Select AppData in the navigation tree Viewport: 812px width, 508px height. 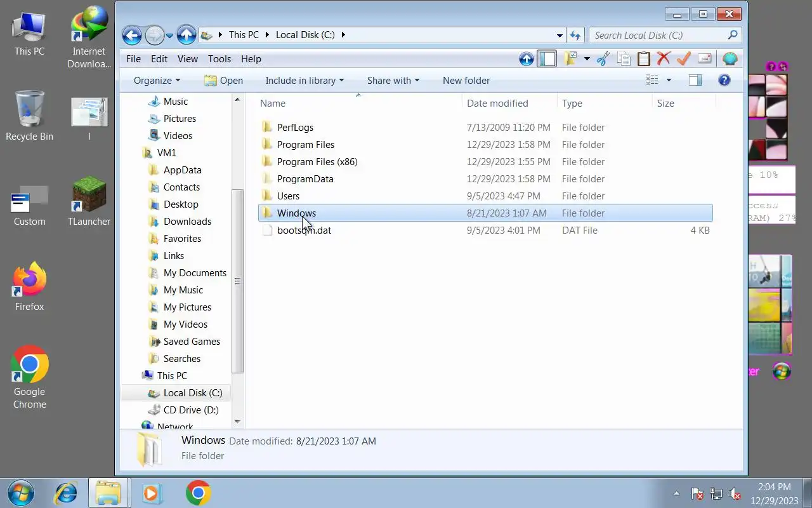pos(182,170)
